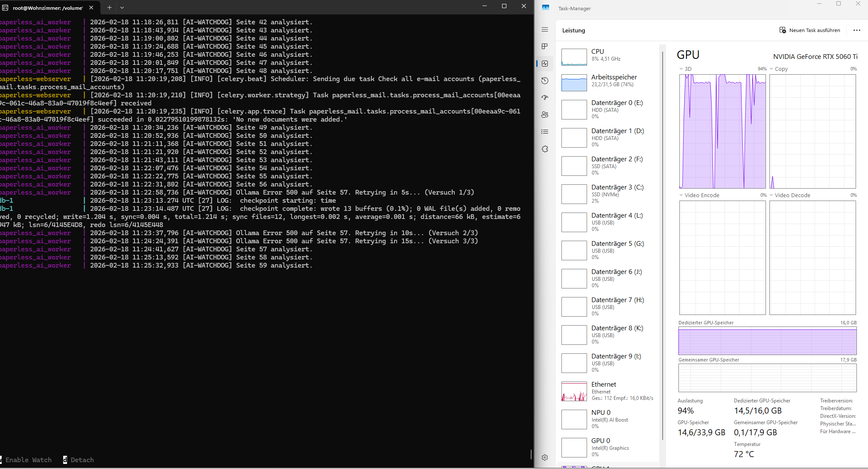Expand the 3D graph engine dropdown
Screen dimensions: 868x469
pyautogui.click(x=681, y=69)
